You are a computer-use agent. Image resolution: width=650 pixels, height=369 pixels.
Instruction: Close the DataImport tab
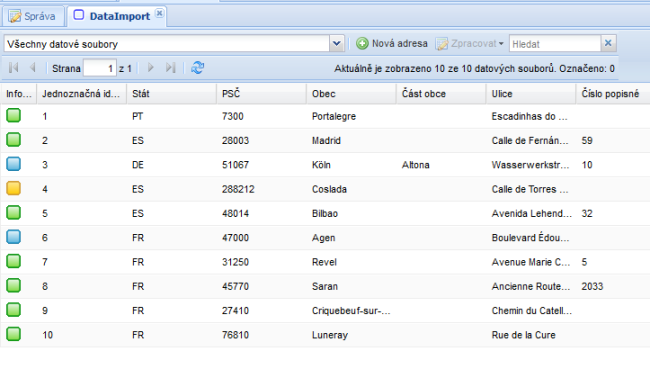(x=159, y=13)
